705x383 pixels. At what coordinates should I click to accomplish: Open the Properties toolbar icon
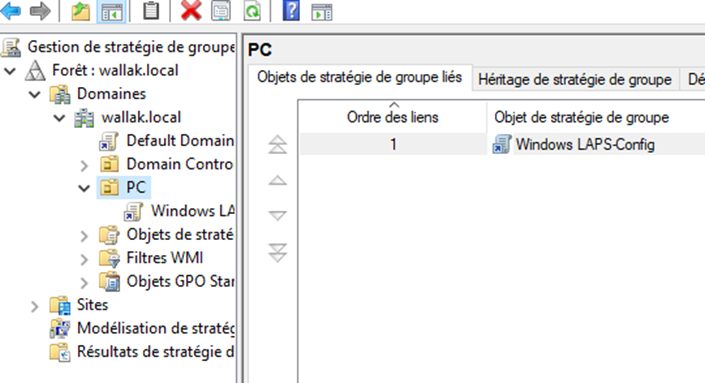tap(221, 11)
